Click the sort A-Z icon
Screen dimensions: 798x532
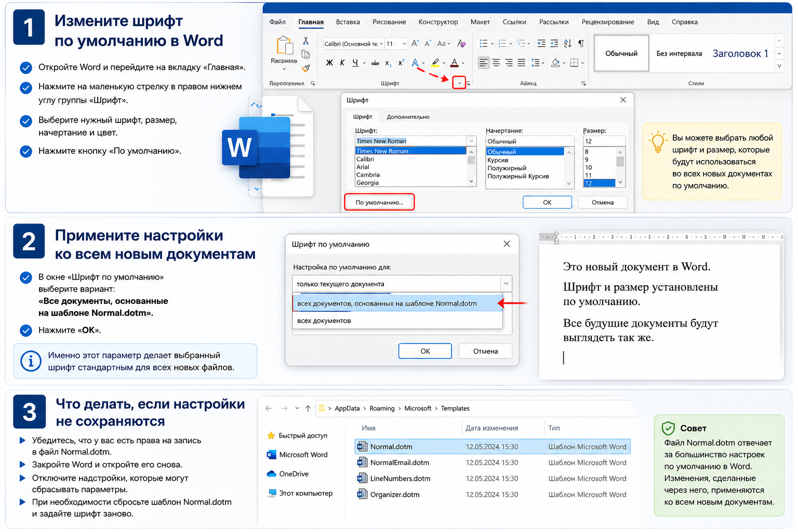pos(567,44)
